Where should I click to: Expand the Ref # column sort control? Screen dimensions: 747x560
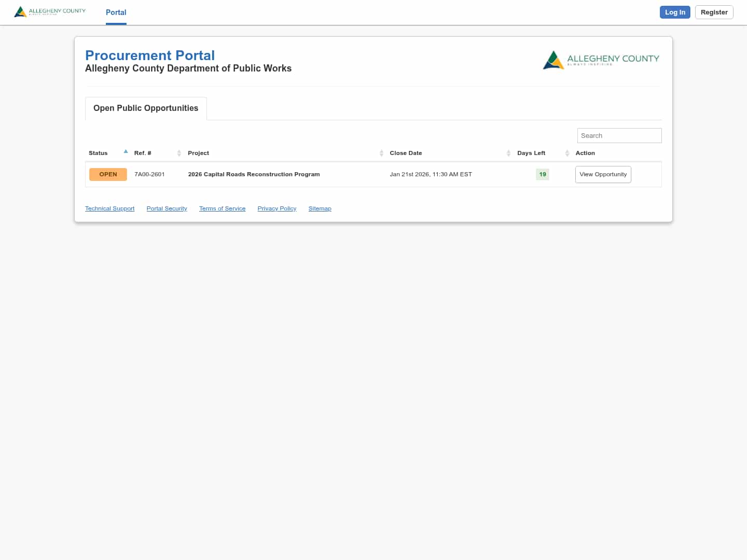coord(179,153)
